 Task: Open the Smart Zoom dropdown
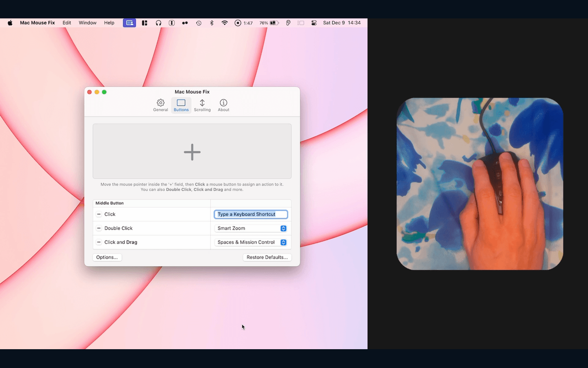[251, 228]
